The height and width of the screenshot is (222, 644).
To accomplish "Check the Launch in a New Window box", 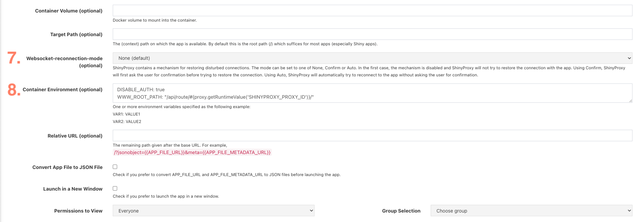I will click(115, 189).
